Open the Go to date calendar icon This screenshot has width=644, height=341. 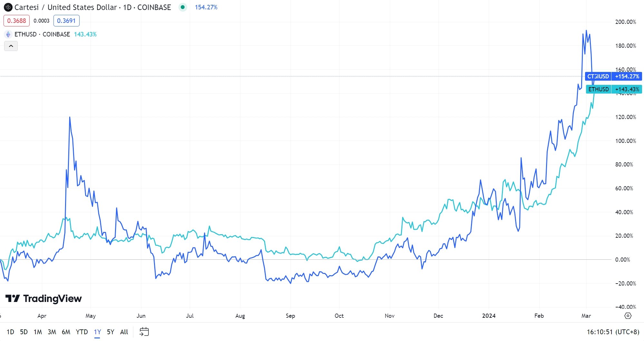[x=144, y=331]
